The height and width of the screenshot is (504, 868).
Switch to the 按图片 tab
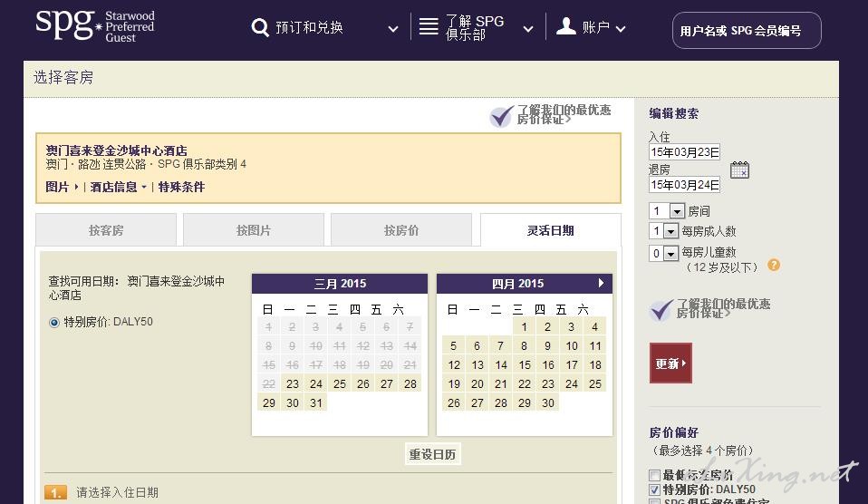pos(254,230)
